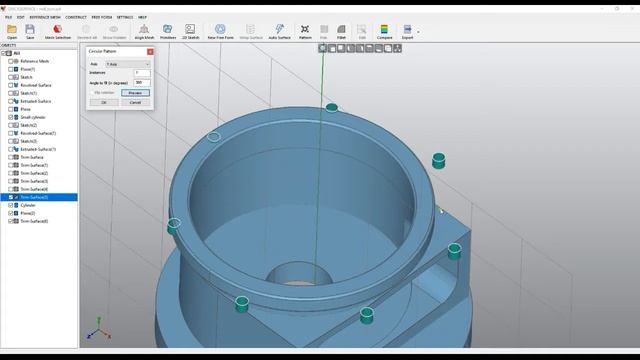Viewport: 640px width, 360px height.
Task: Open the SETTINGS menu
Action: click(x=125, y=17)
